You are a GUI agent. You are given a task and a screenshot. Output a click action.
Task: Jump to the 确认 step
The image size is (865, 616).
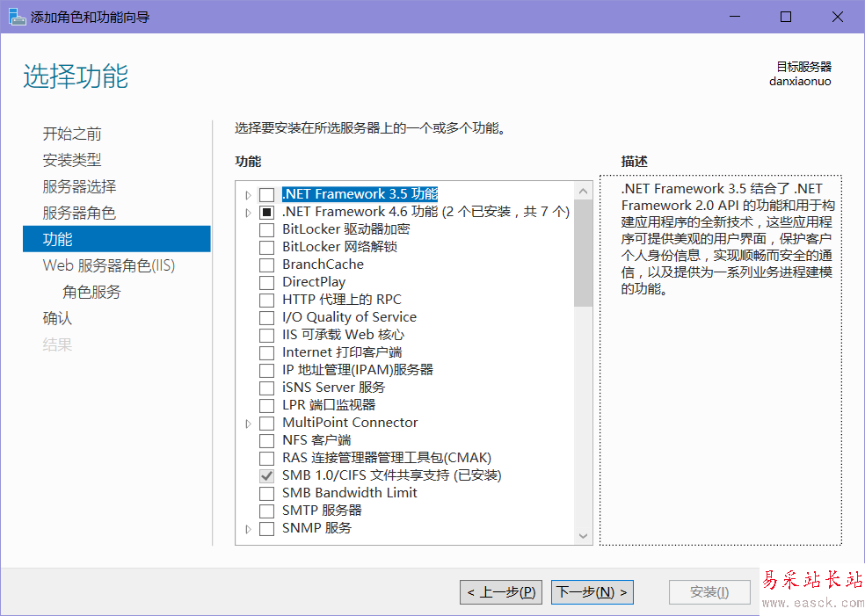(57, 318)
